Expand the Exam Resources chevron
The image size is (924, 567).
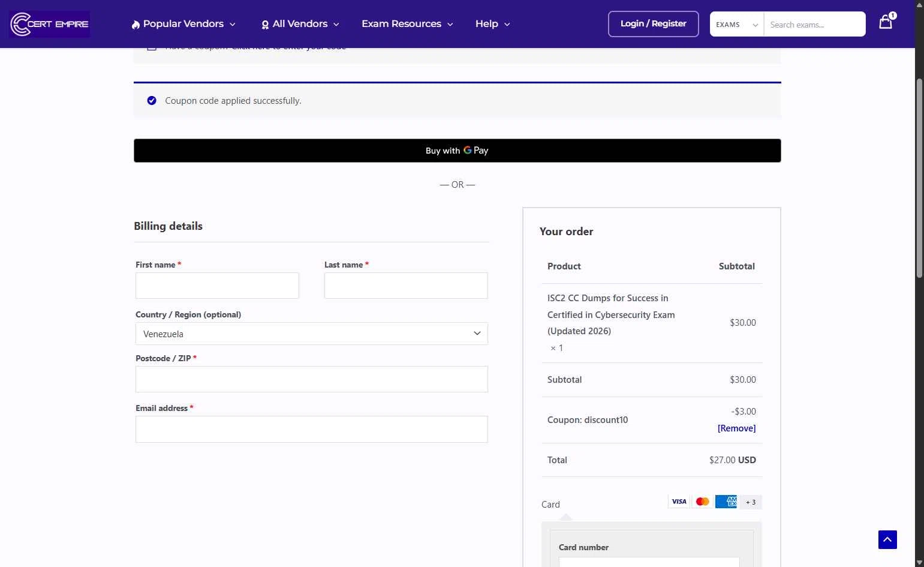[x=450, y=25]
